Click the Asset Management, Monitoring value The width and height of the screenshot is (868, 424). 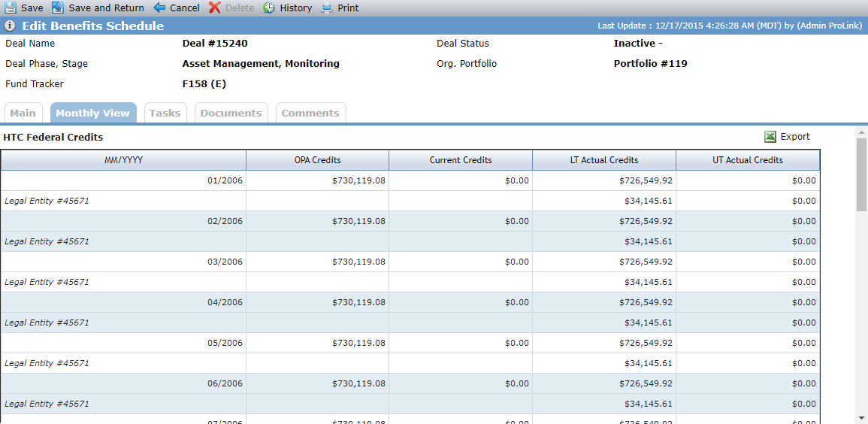261,64
